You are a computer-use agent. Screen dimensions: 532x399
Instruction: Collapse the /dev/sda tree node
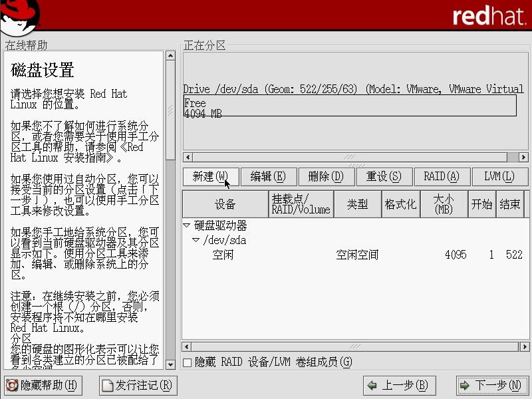196,240
